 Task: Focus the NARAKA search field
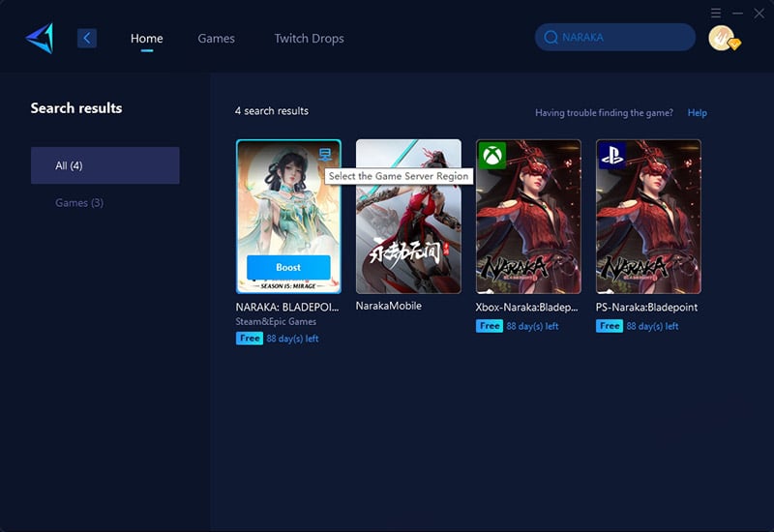615,37
